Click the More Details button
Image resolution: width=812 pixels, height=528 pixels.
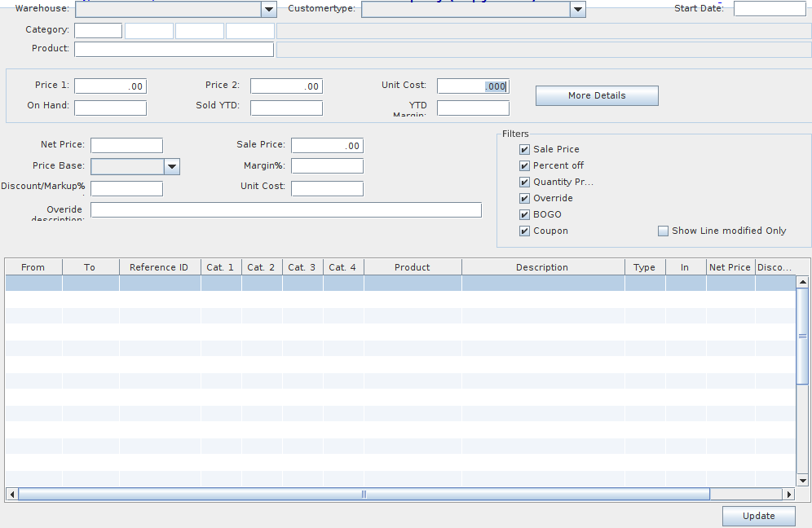tap(596, 96)
